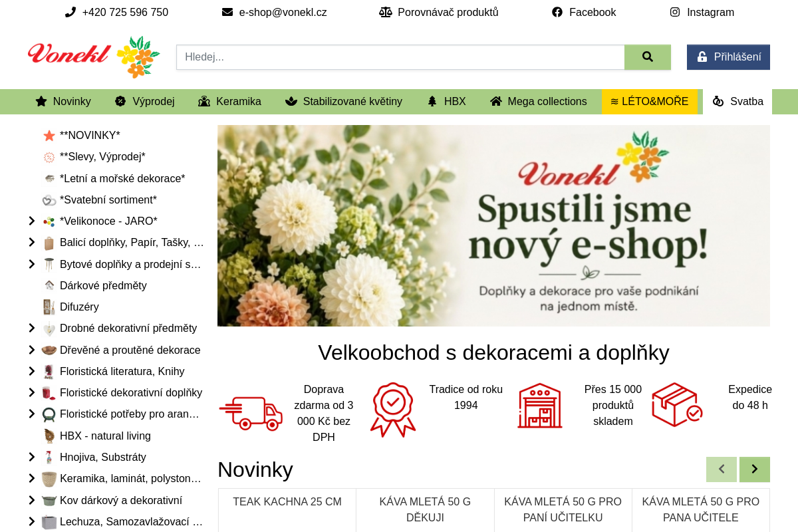Click the award ribbon icon for Tradice od roku 1994
The width and height of the screenshot is (798, 532).
click(x=393, y=410)
